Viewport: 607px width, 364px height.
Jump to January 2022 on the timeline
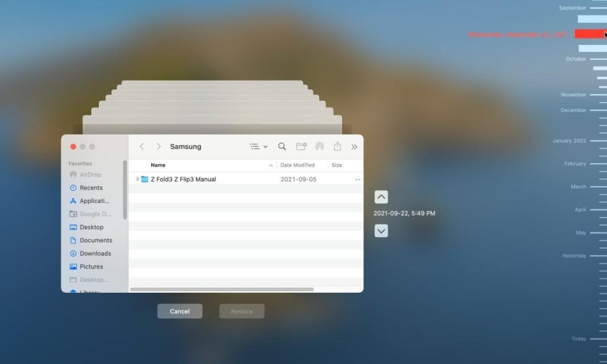[x=569, y=141]
